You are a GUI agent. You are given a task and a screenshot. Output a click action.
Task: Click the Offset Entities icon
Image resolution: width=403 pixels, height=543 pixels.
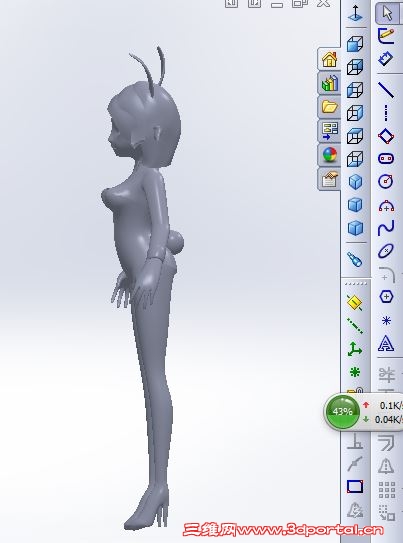pyautogui.click(x=386, y=442)
